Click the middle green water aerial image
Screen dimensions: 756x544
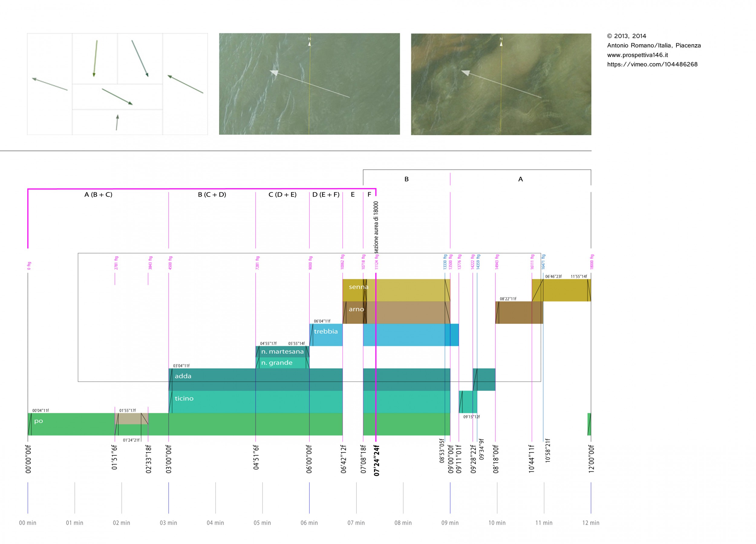point(309,84)
